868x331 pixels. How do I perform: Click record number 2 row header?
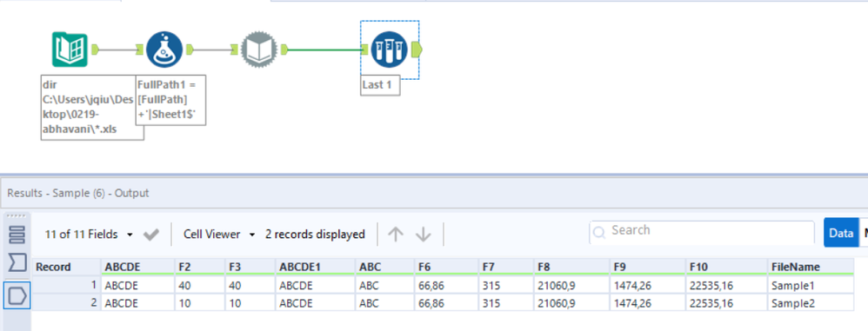tap(66, 303)
